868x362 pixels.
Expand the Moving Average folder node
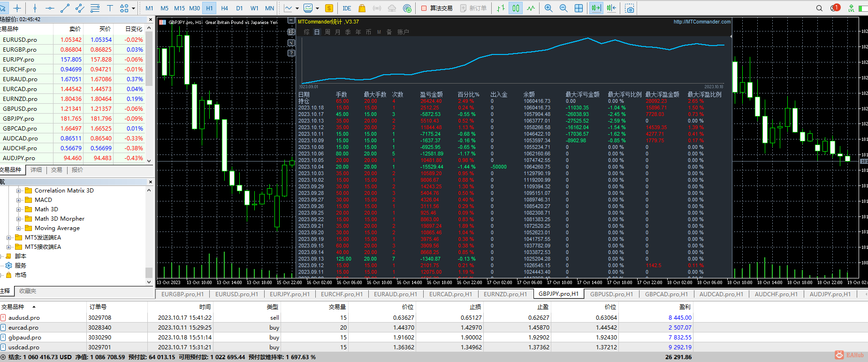[x=19, y=228]
